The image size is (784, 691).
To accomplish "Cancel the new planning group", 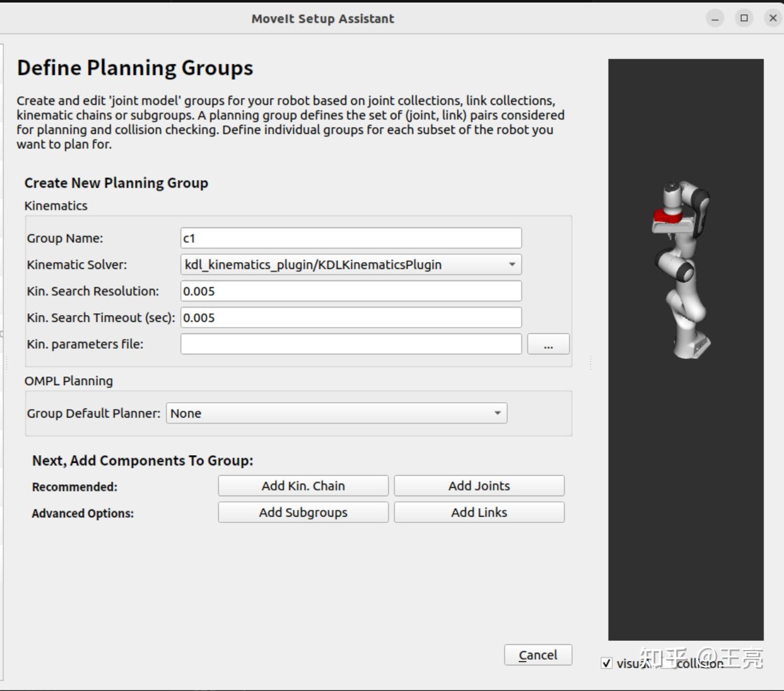I will click(537, 655).
